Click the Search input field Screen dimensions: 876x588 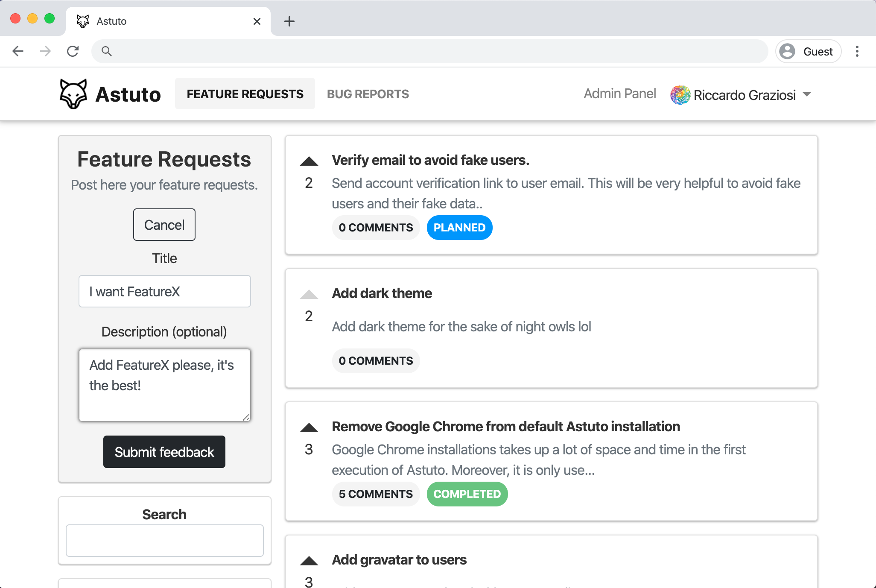164,541
